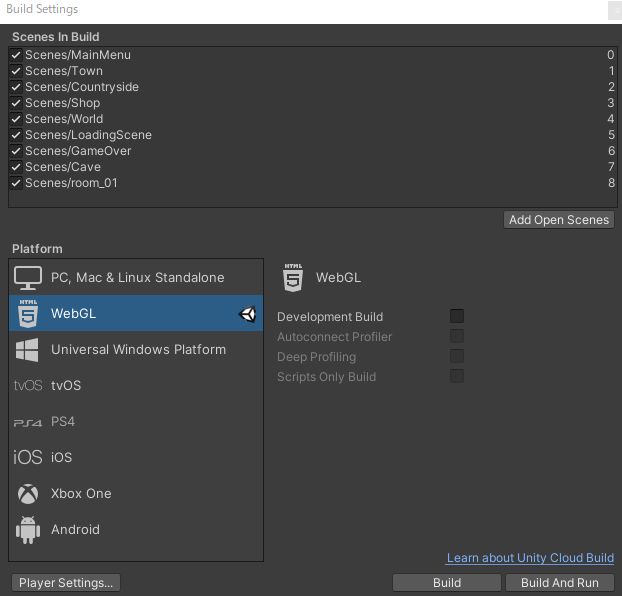Click the Xbox One logo icon
Screen dimensions: 622x596
(x=28, y=494)
